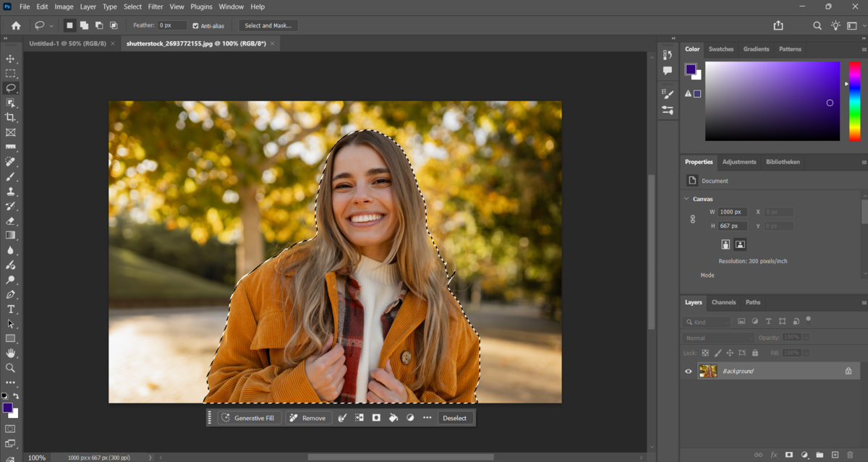This screenshot has width=868, height=462.
Task: Create a new group folder in Layers panel
Action: [820, 455]
